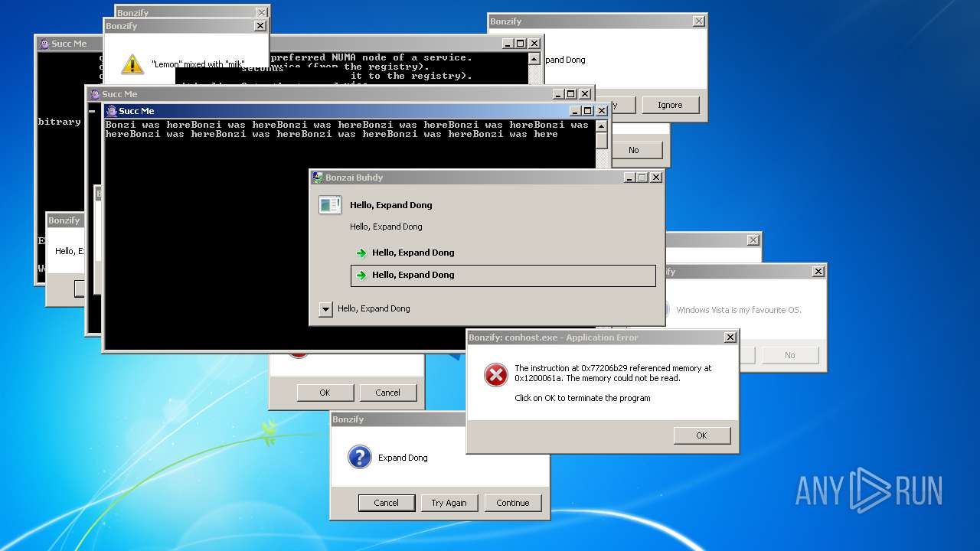980x551 pixels.
Task: Click green arrow icon of the first command link
Action: 361,253
